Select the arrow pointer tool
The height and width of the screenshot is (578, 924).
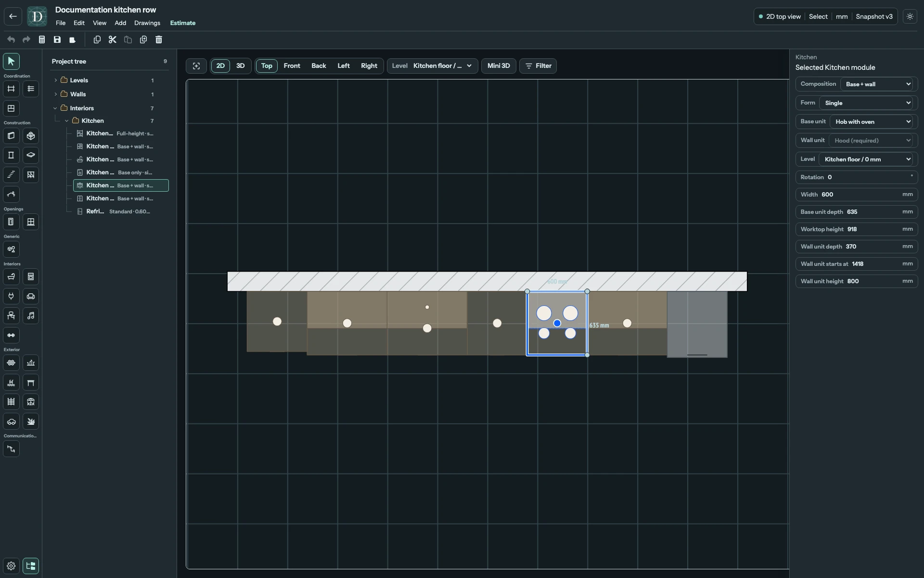point(11,61)
